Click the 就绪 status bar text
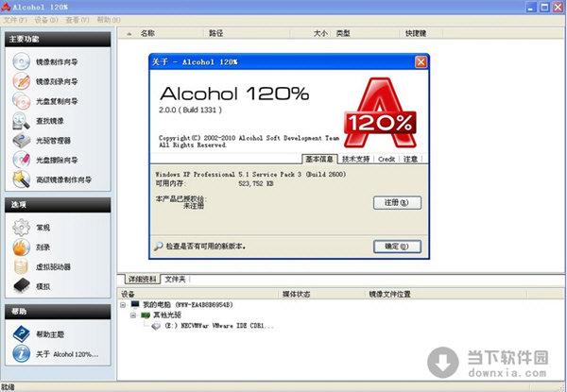567x392 pixels. coord(8,387)
